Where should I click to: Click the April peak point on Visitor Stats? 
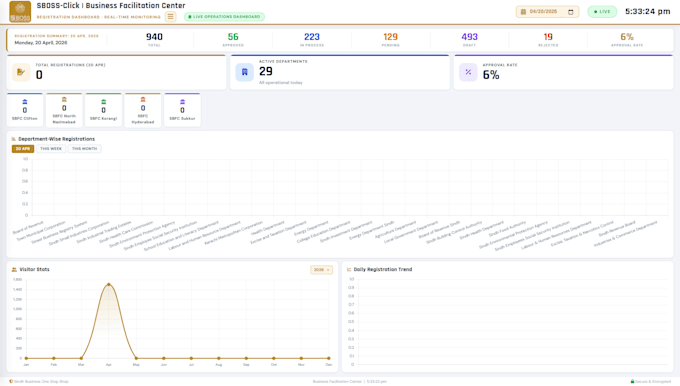108,285
